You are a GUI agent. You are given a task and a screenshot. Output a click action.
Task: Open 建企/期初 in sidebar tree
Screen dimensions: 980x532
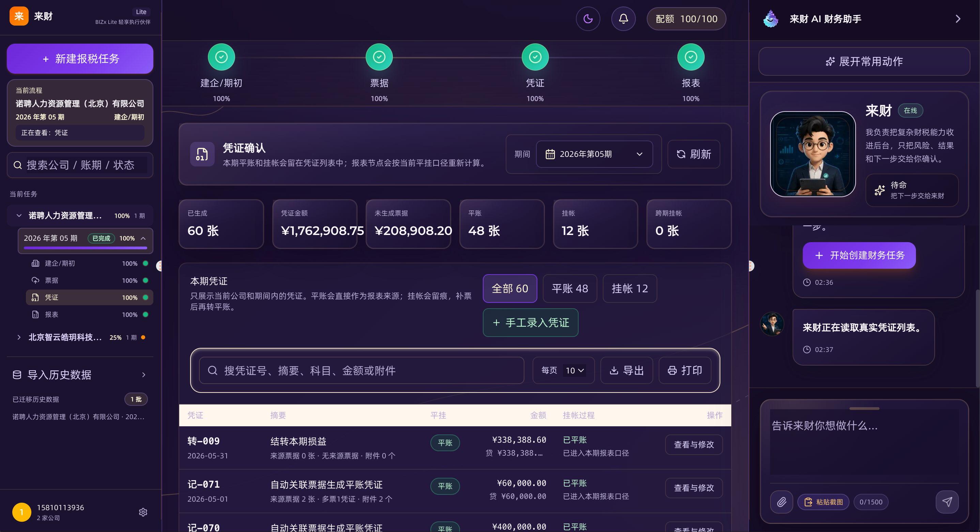tap(89, 263)
